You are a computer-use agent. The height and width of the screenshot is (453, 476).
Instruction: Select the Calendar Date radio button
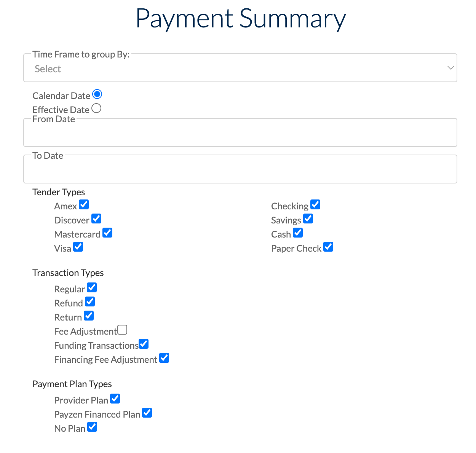pos(97,94)
